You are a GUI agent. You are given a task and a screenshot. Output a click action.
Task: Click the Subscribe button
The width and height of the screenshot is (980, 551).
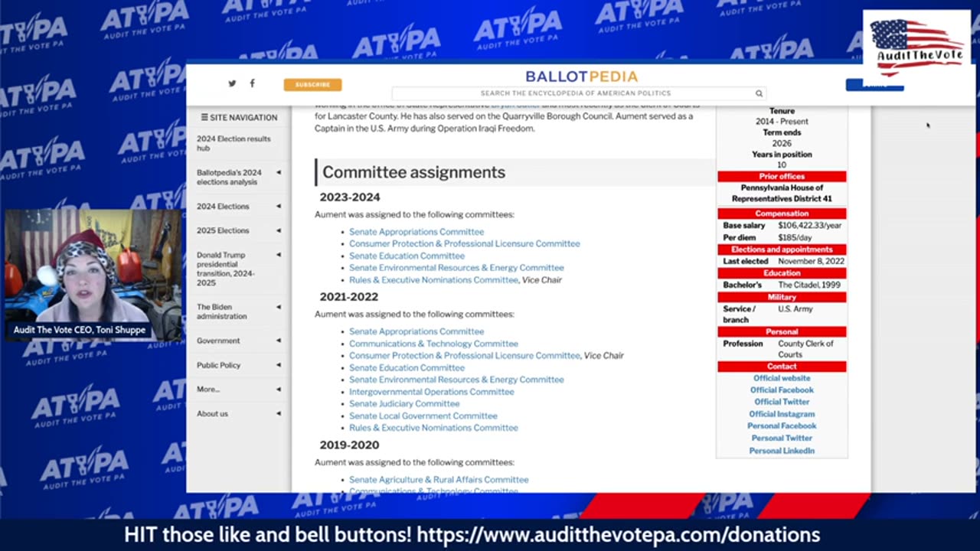[x=312, y=84]
